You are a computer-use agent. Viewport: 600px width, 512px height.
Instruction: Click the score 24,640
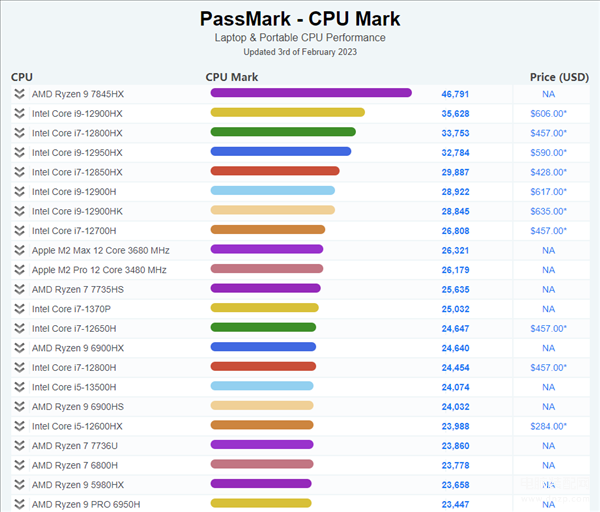(x=455, y=348)
